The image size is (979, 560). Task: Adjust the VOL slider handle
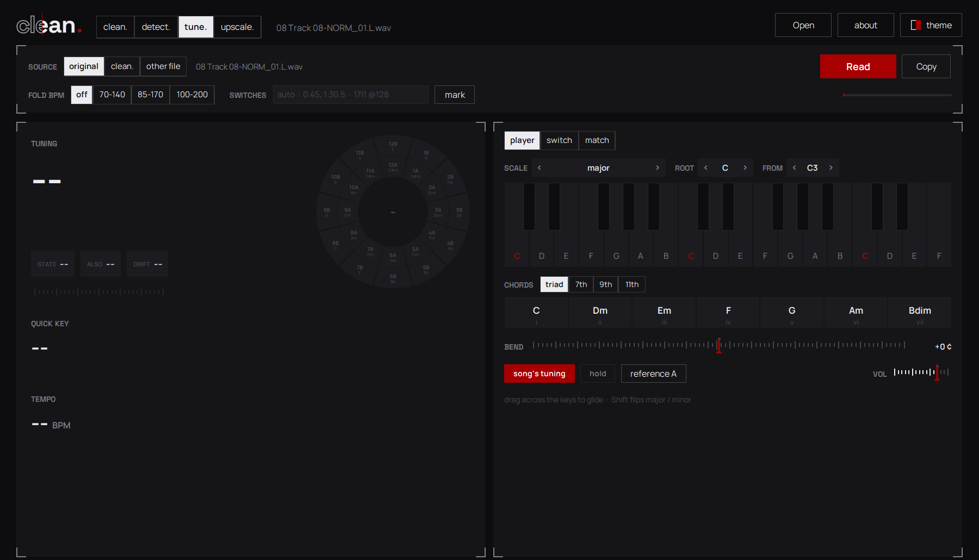tap(937, 372)
